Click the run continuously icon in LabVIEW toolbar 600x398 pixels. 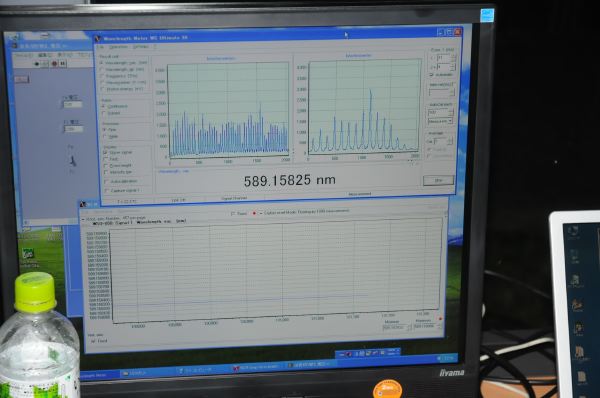(x=45, y=64)
